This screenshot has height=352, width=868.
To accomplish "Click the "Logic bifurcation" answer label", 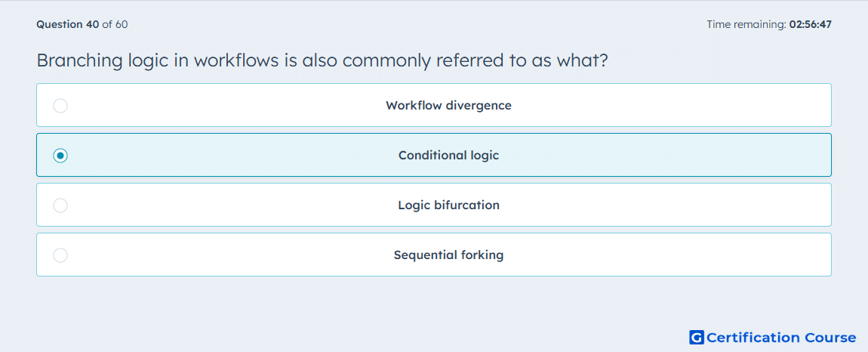I will 448,205.
